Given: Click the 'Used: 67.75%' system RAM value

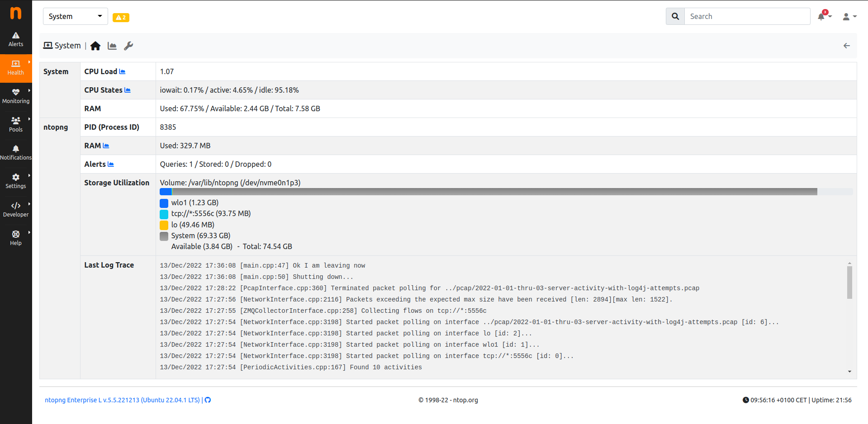Looking at the screenshot, I should point(240,108).
